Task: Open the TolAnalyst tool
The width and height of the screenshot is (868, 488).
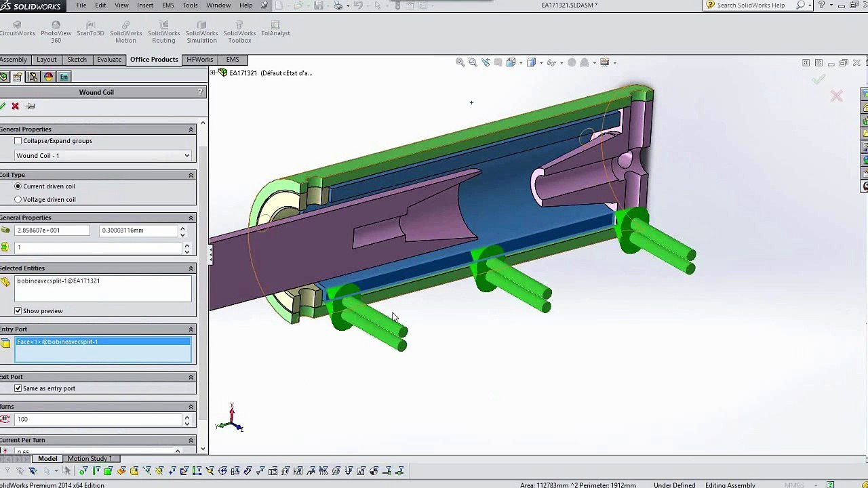Action: tap(275, 29)
